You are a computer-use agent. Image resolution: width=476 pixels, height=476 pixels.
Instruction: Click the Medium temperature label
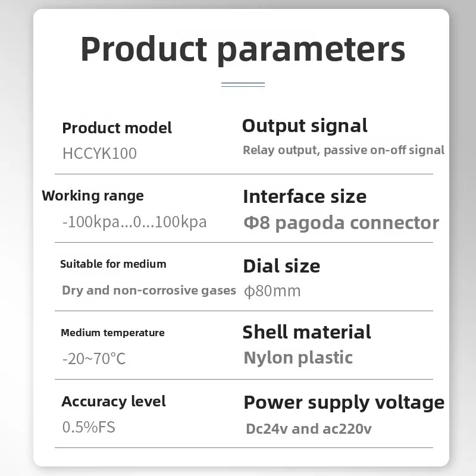pos(112,333)
